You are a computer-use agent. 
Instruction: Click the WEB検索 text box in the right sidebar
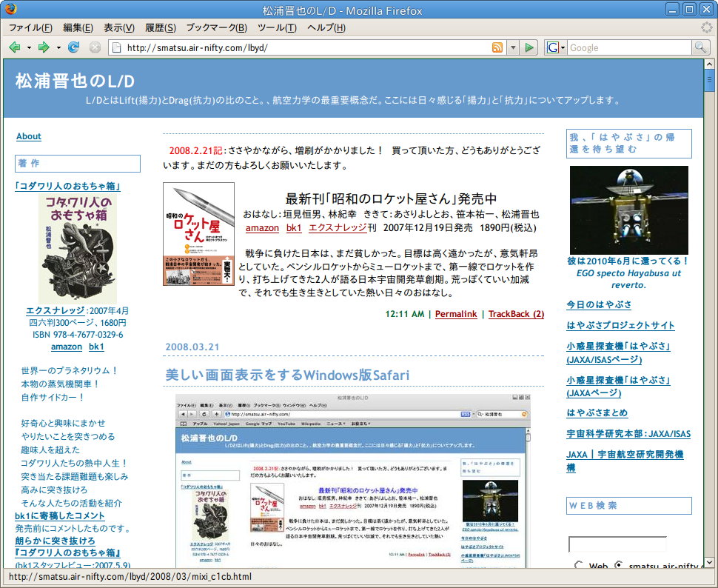617,544
